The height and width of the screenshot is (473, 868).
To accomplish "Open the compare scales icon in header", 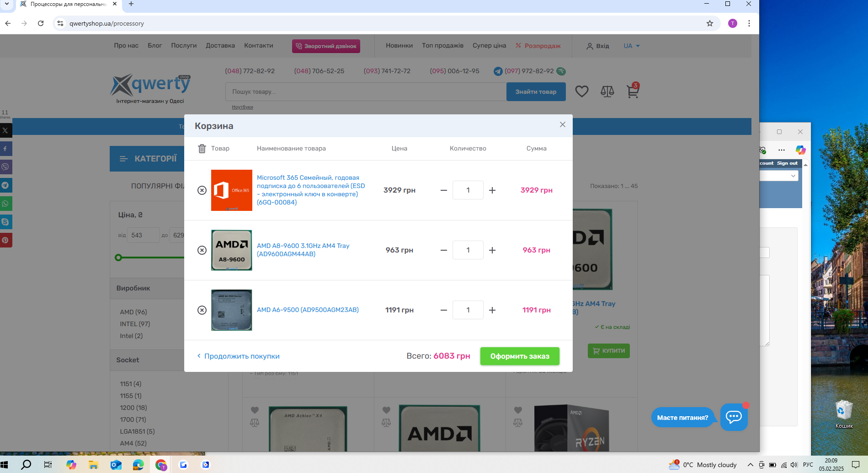I will point(607,91).
